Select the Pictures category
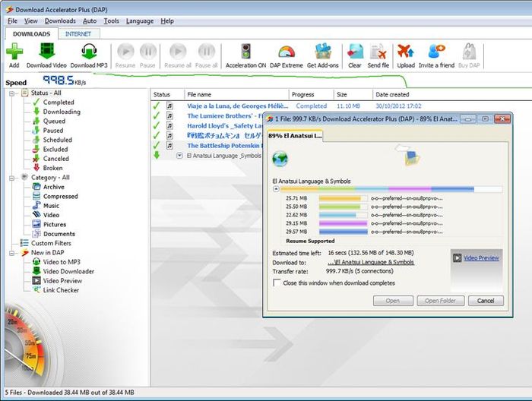Screen dimensions: 532x401 [x=54, y=225]
